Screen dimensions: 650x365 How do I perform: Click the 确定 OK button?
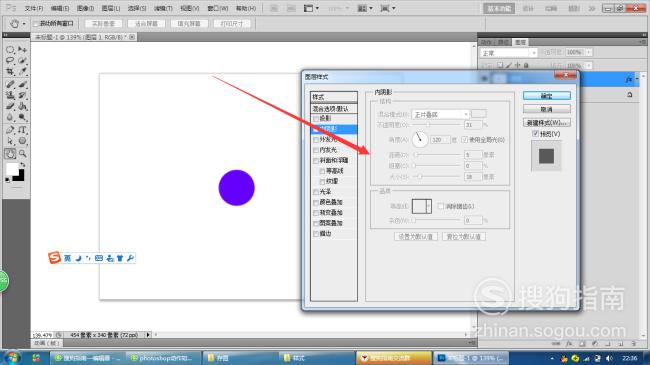tap(546, 96)
